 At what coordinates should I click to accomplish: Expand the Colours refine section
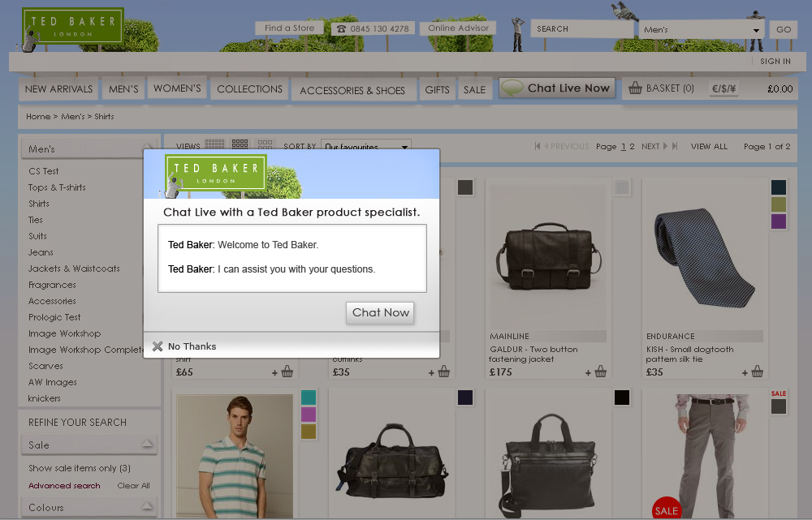coord(147,507)
